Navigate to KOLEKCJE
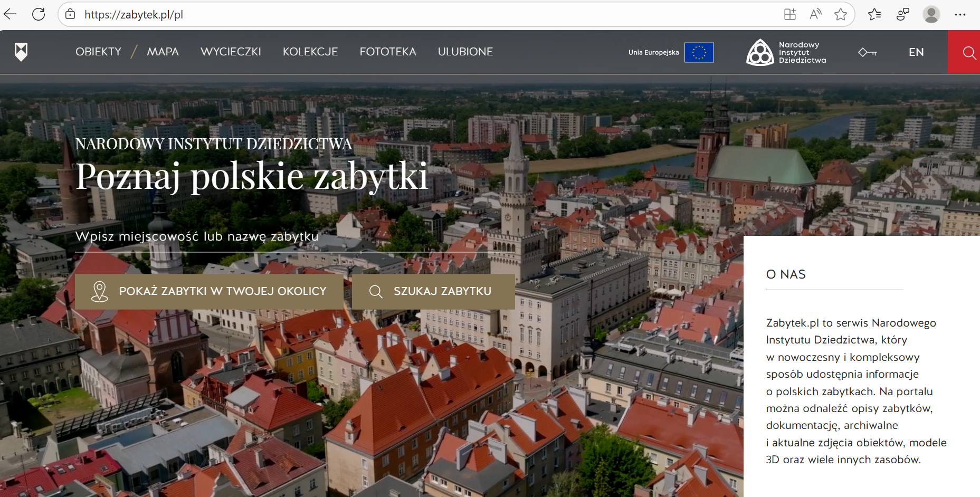The height and width of the screenshot is (497, 980). (310, 52)
